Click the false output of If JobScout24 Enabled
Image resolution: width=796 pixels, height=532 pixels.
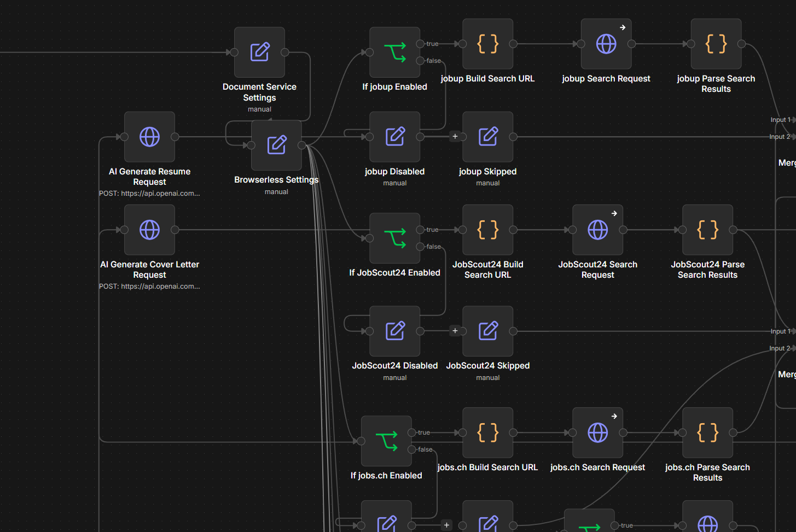point(420,247)
